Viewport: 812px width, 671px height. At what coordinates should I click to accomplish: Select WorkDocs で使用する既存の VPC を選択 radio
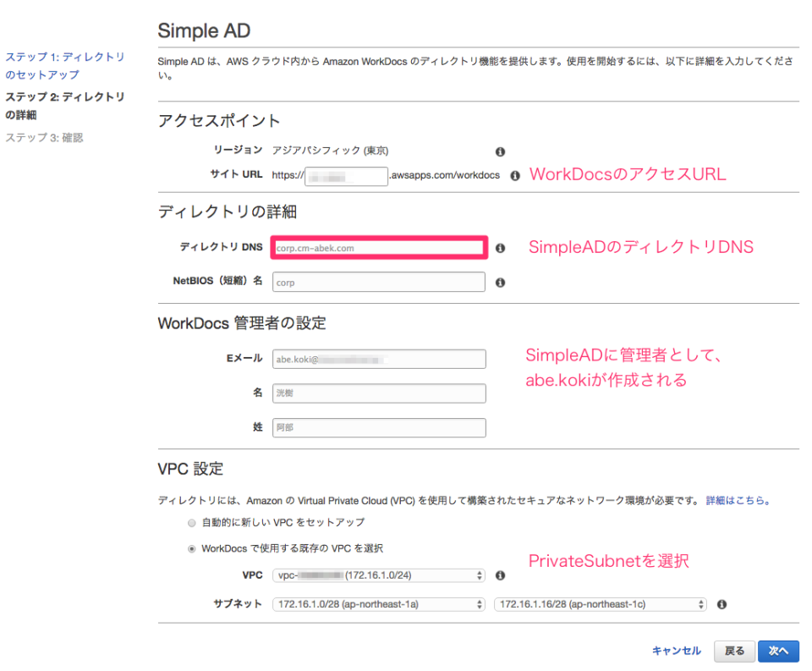point(192,548)
